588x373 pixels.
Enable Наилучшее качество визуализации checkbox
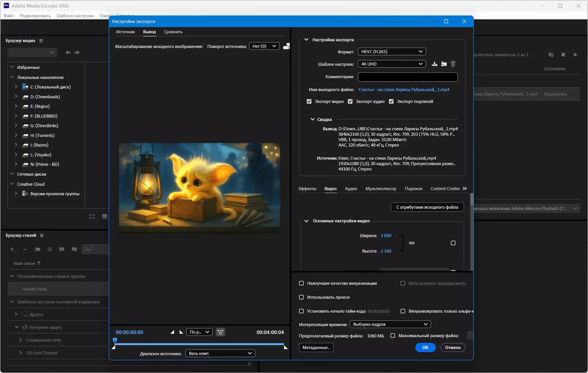click(x=301, y=283)
